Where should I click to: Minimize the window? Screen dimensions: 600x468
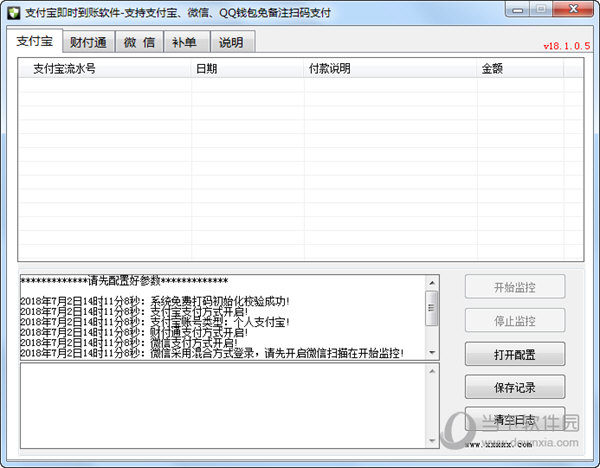[x=518, y=9]
